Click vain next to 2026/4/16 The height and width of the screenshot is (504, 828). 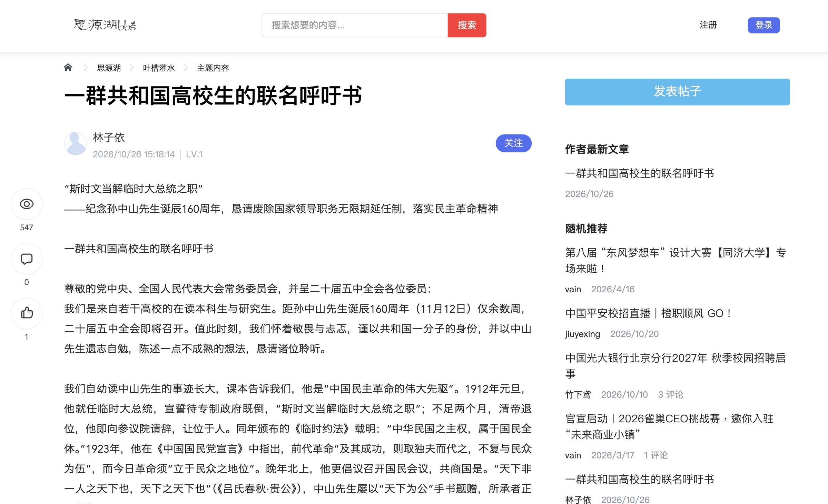[x=573, y=289]
